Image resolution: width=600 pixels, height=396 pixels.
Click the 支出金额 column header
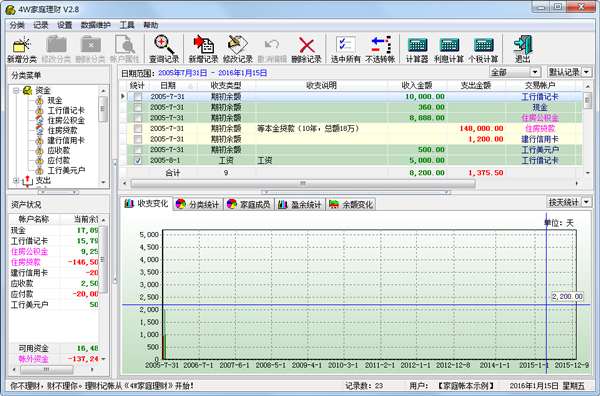tap(476, 85)
